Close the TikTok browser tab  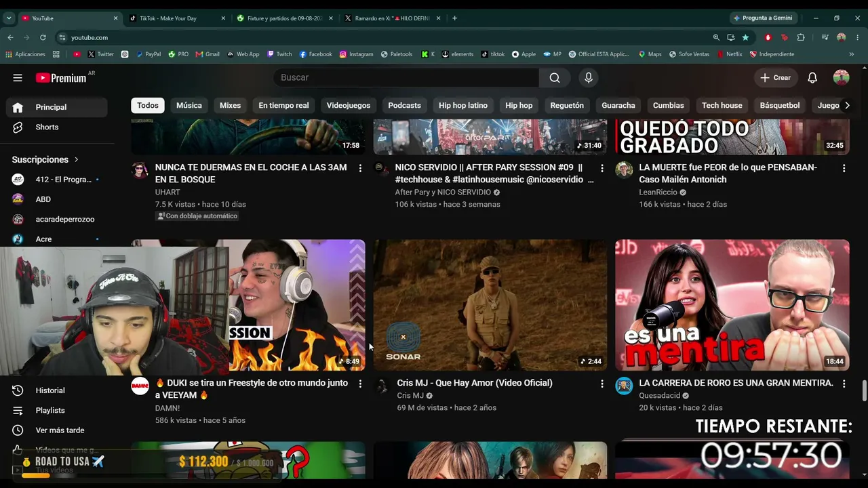point(223,18)
